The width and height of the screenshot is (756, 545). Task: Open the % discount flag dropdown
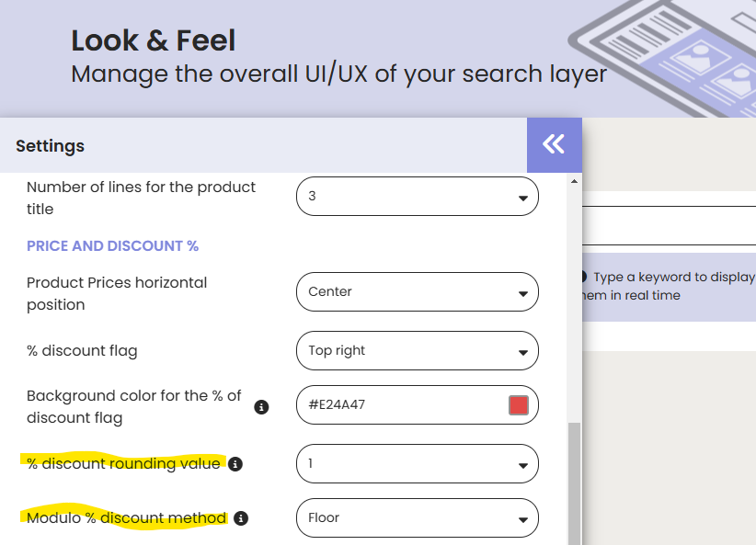tap(417, 351)
